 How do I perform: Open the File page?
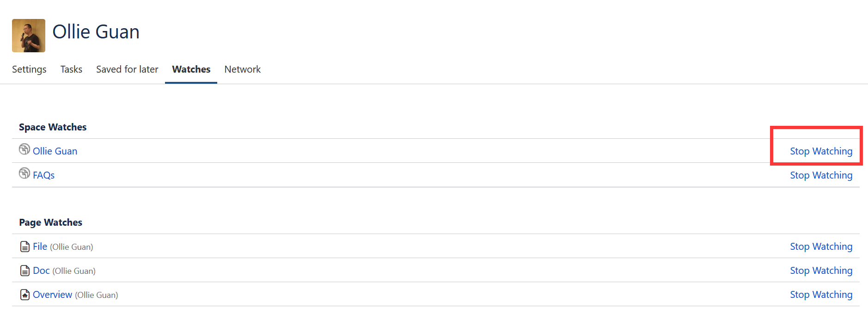(x=40, y=246)
